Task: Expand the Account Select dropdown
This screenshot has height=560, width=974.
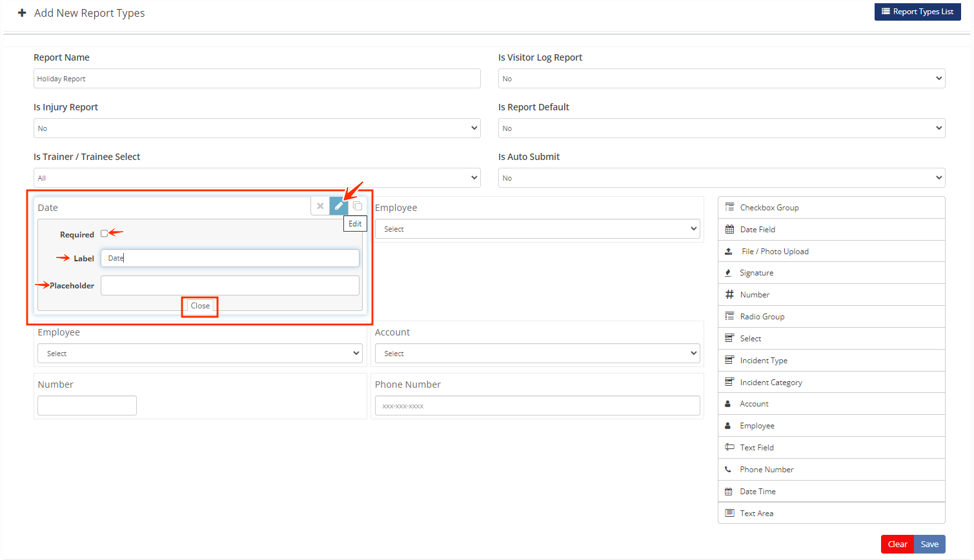Action: pos(538,353)
